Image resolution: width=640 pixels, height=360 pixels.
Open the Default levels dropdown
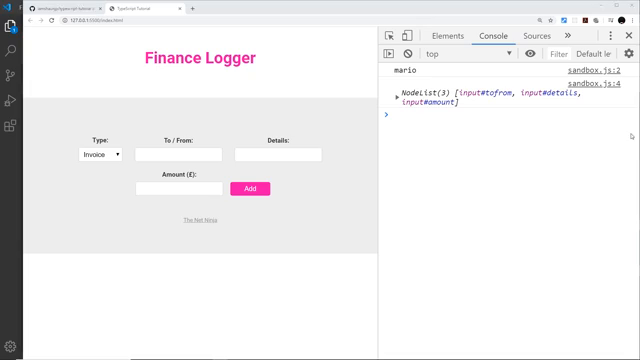click(x=593, y=53)
